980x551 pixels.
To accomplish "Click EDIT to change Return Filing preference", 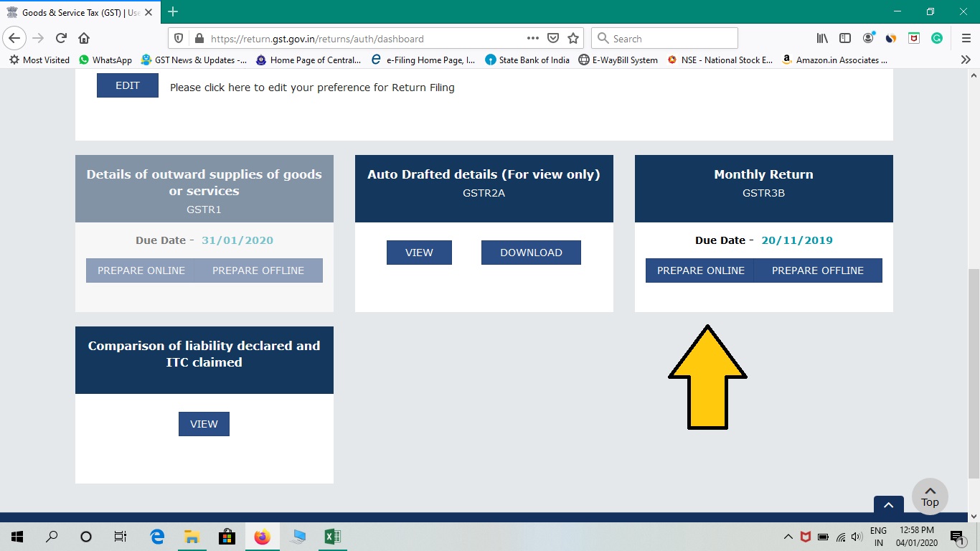I will 127,85.
